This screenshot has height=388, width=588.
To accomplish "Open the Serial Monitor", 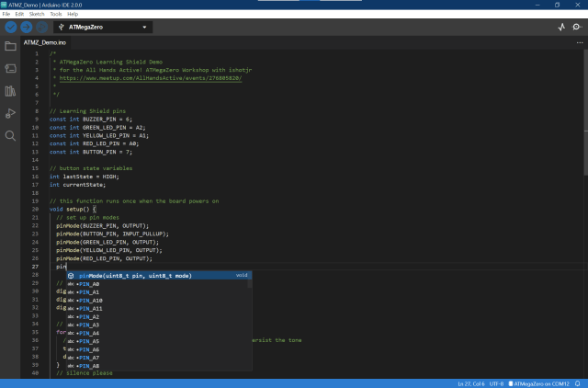I will coord(577,28).
